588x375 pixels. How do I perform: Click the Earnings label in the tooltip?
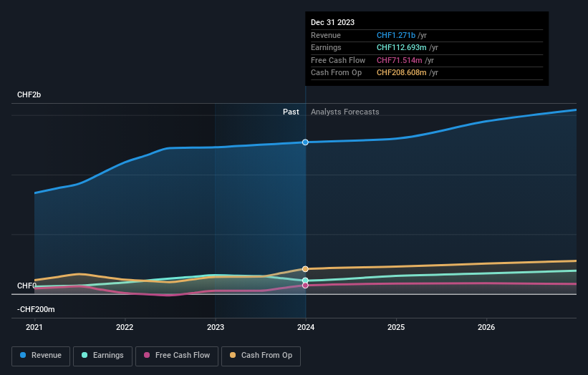tap(326, 47)
